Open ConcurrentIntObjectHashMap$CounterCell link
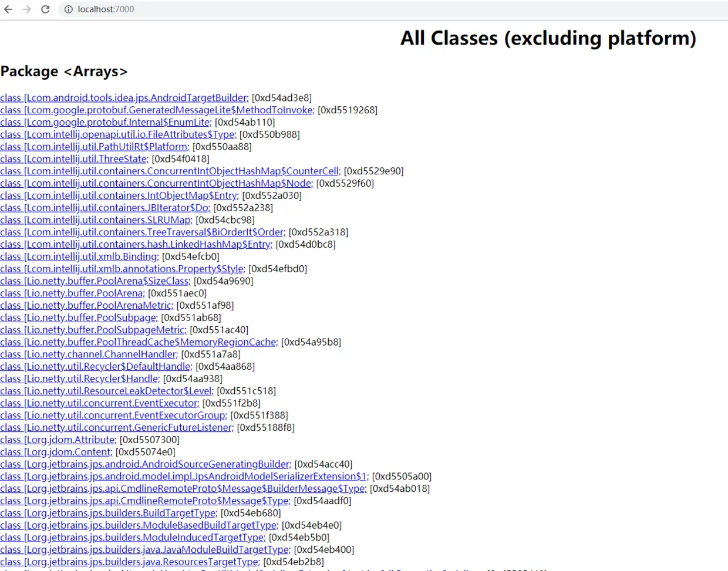Screen dimensions: 728x571 pos(171,171)
